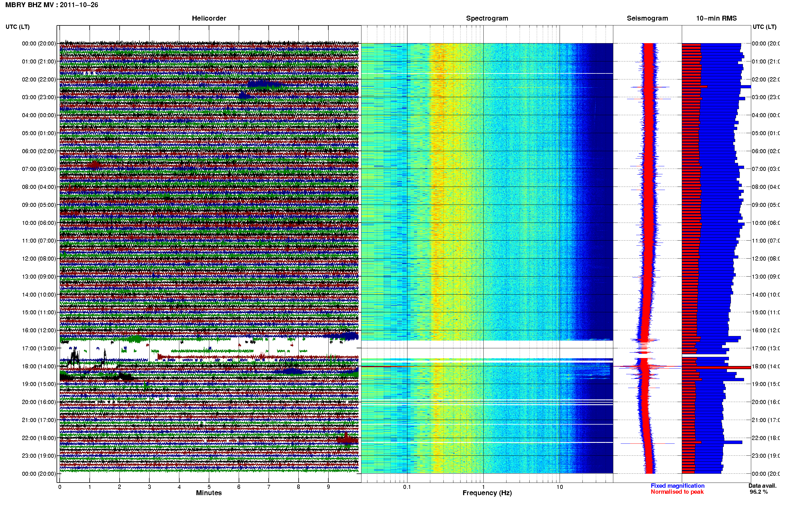The image size is (812, 508).
Task: Select the 'Spectrogram' panel heading
Action: [487, 19]
